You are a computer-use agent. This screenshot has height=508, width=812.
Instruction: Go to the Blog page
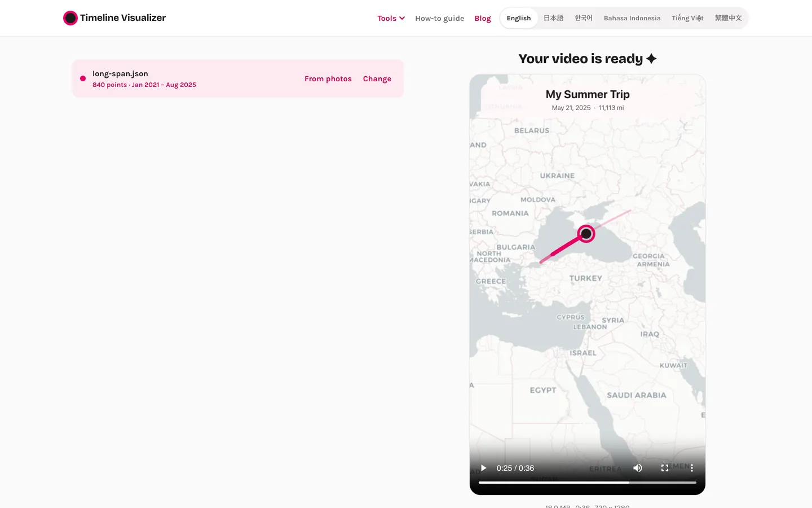[x=483, y=18]
